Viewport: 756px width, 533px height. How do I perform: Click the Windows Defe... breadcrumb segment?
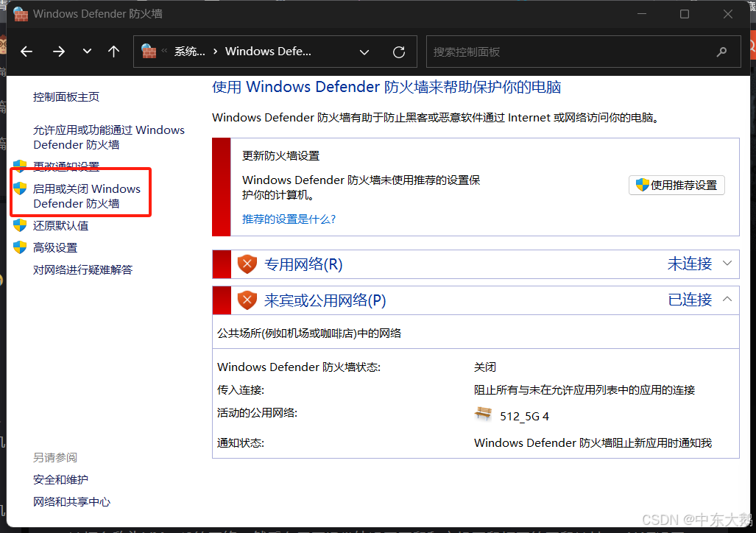coord(268,52)
